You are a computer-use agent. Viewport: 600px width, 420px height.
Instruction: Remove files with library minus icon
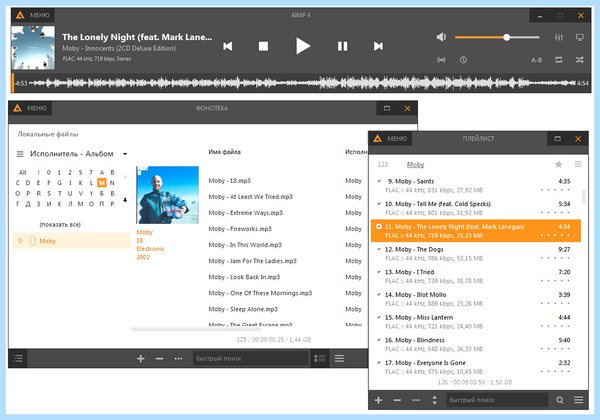pos(160,358)
